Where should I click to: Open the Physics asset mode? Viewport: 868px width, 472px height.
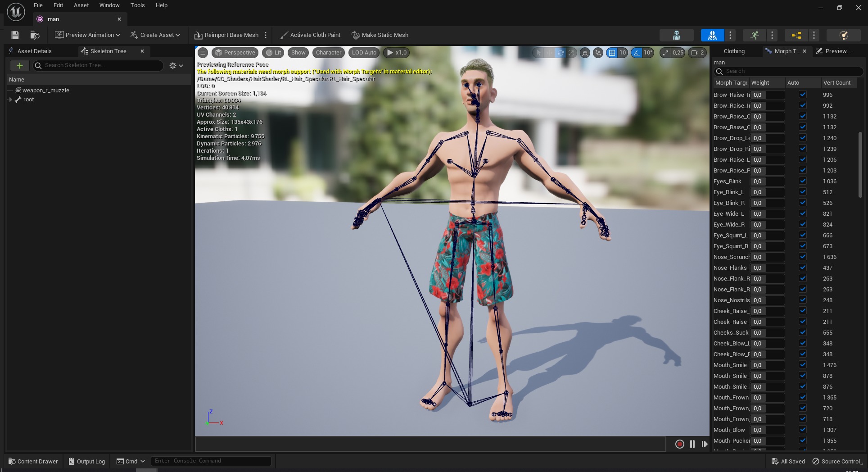(x=844, y=35)
